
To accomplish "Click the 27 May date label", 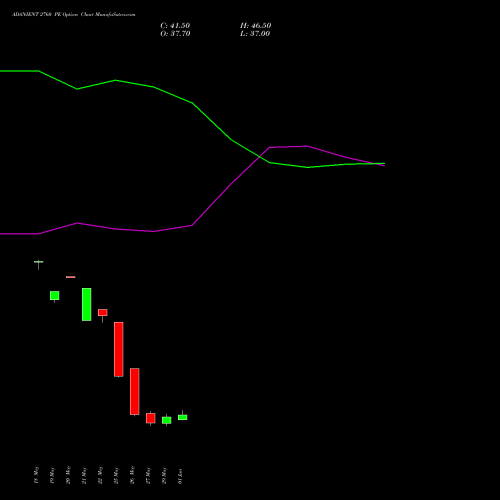I will click(148, 475).
